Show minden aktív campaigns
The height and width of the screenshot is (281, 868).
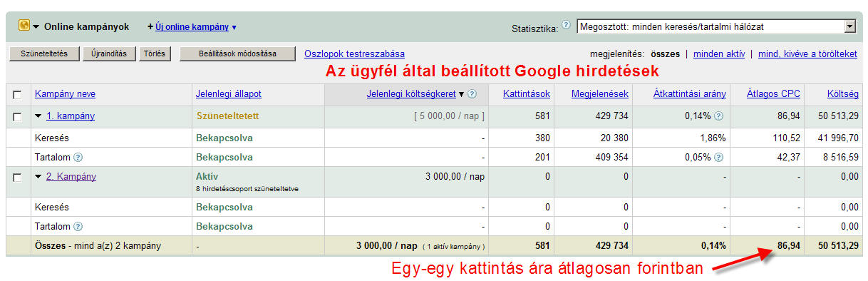click(719, 53)
